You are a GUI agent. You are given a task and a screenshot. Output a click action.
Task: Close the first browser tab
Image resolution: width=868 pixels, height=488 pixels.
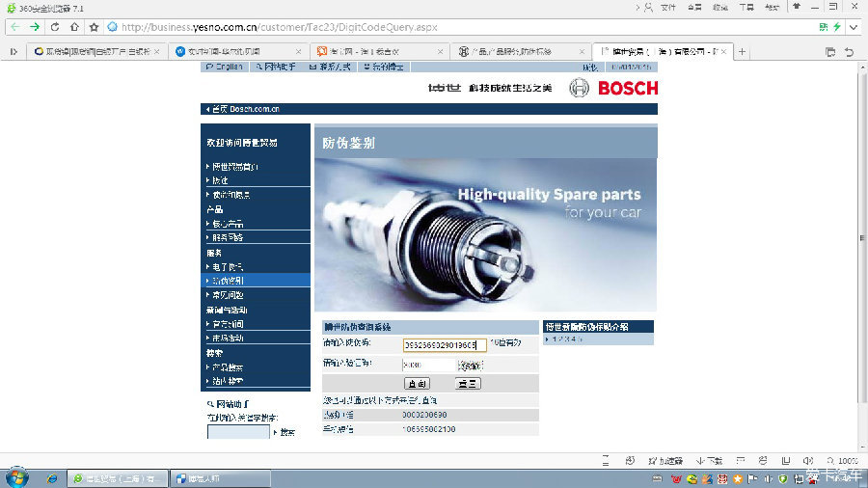pos(156,51)
